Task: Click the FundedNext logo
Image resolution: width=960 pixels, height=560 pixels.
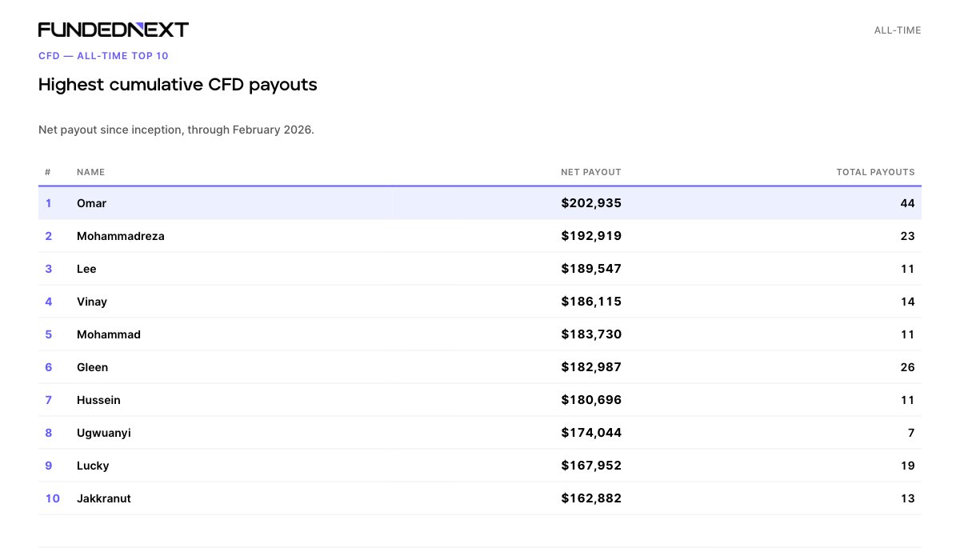Action: pos(114,29)
